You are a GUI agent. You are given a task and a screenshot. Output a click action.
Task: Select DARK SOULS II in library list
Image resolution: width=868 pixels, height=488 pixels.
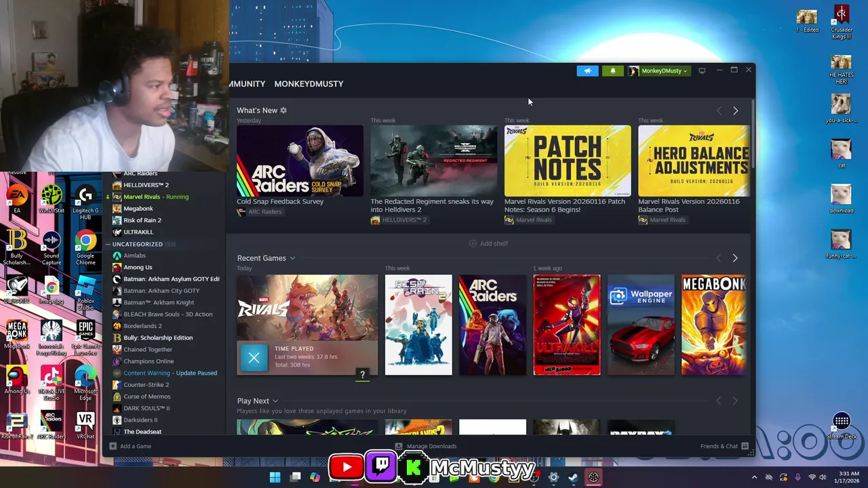click(x=146, y=408)
